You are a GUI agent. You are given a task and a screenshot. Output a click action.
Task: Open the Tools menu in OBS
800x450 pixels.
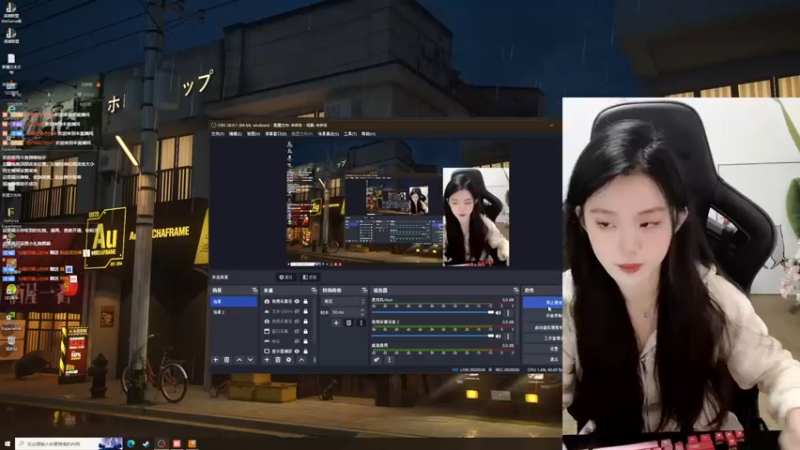point(350,134)
